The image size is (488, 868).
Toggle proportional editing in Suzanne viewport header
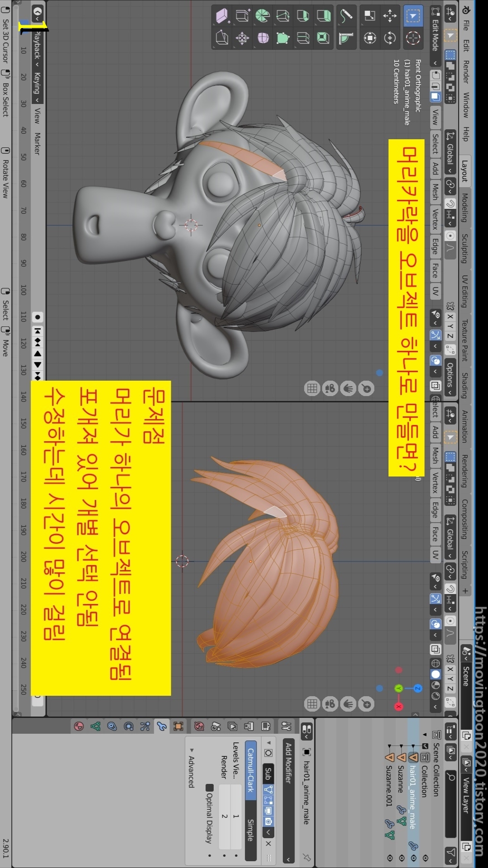pyautogui.click(x=450, y=236)
